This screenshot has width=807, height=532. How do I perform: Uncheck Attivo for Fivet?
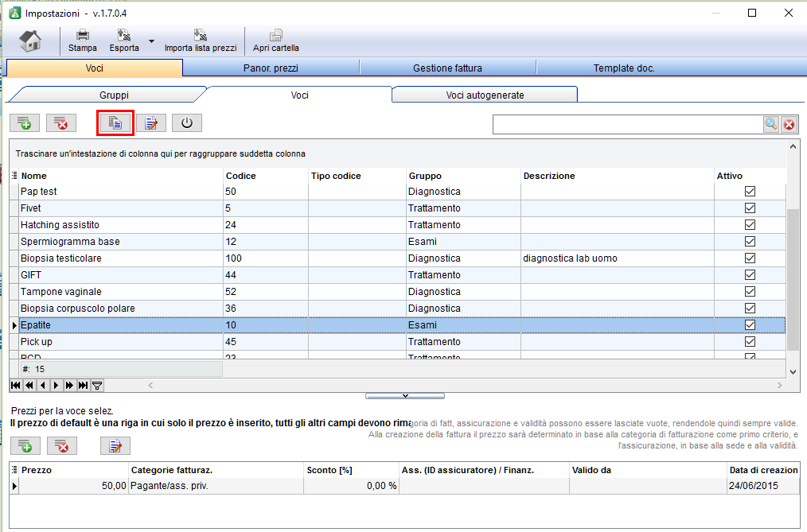click(x=750, y=208)
